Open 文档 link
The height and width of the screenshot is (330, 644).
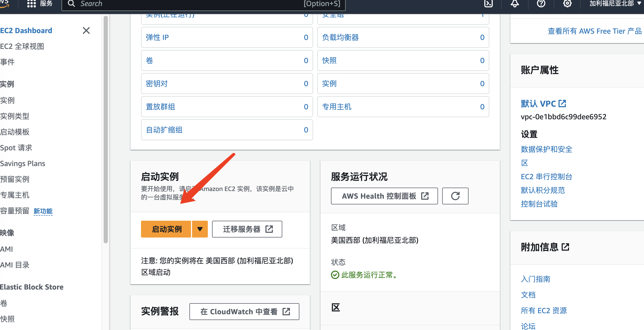pyautogui.click(x=528, y=295)
